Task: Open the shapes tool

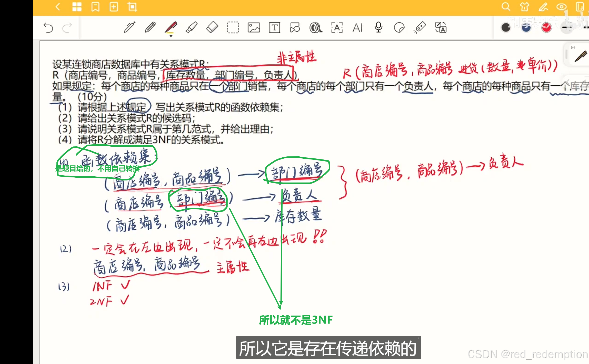Action: point(295,27)
